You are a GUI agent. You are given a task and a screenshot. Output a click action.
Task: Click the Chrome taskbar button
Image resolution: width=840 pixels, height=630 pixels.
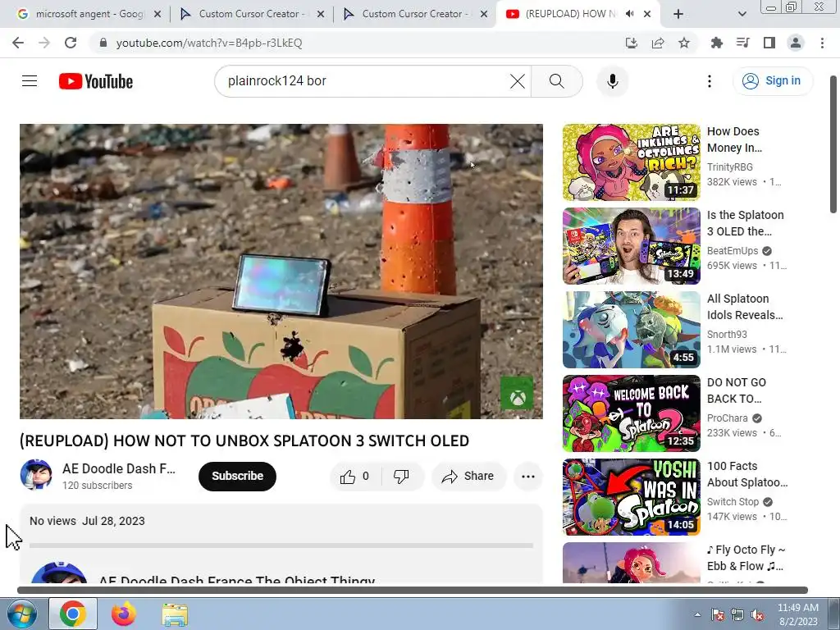pyautogui.click(x=73, y=614)
